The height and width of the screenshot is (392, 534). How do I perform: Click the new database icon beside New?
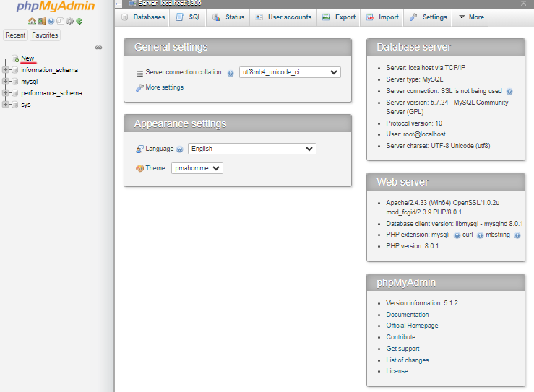tap(15, 58)
